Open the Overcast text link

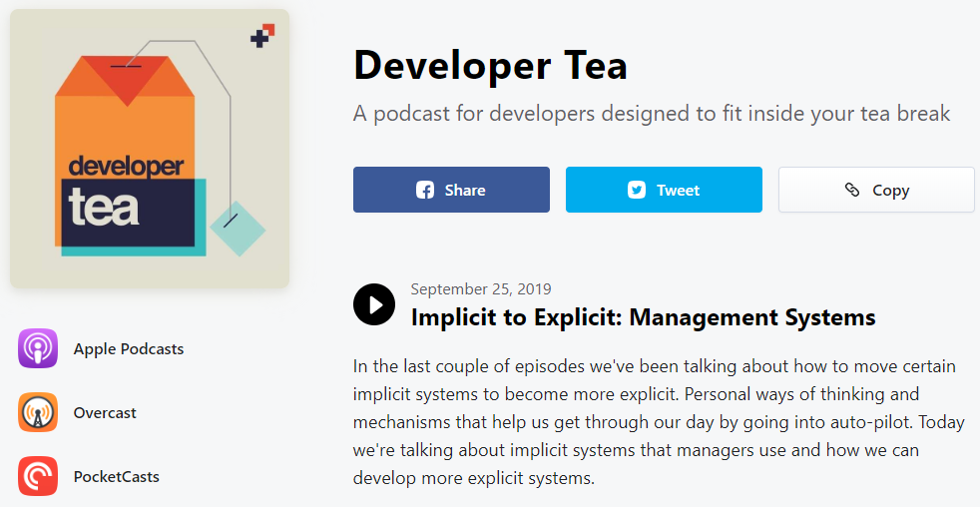105,413
